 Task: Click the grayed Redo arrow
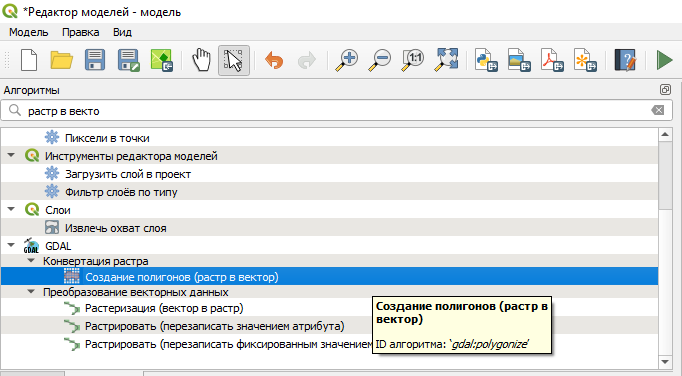307,60
